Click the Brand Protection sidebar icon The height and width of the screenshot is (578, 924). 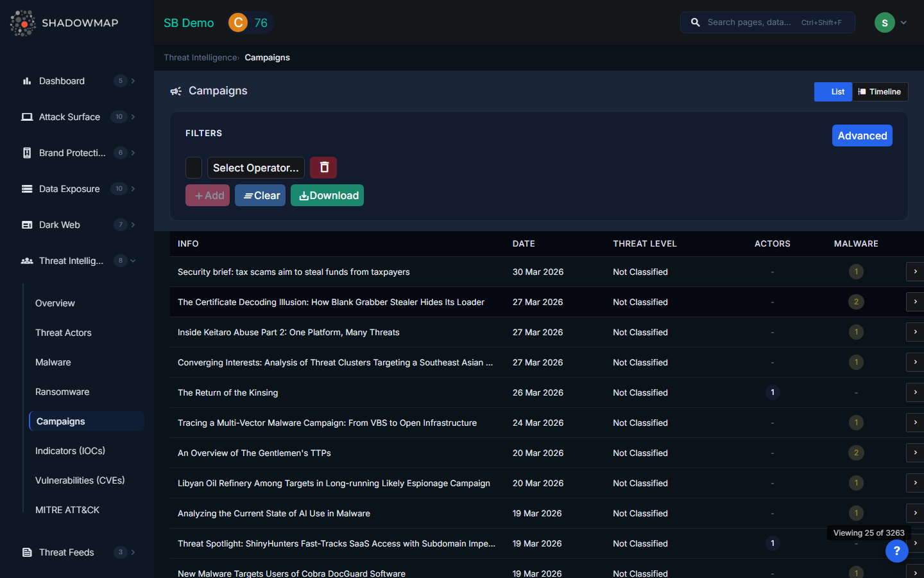coord(27,153)
